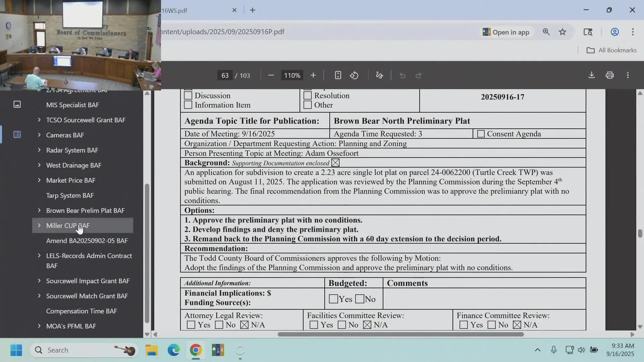644x362 pixels.
Task: Click the undo annotation icon
Action: [402, 75]
